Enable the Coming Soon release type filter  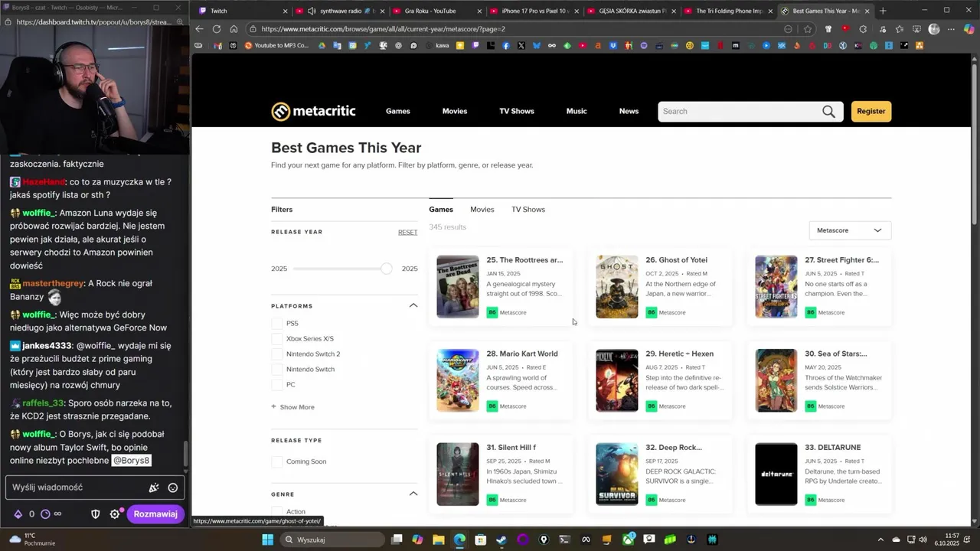277,462
